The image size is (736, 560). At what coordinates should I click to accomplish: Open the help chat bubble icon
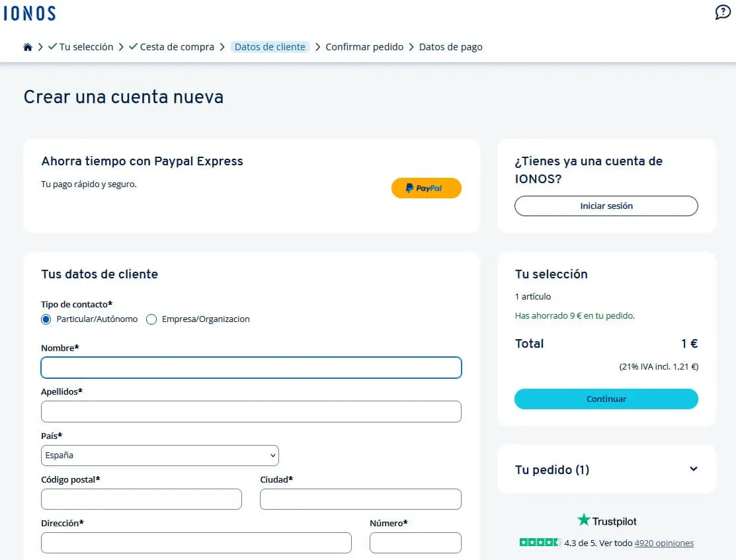722,13
